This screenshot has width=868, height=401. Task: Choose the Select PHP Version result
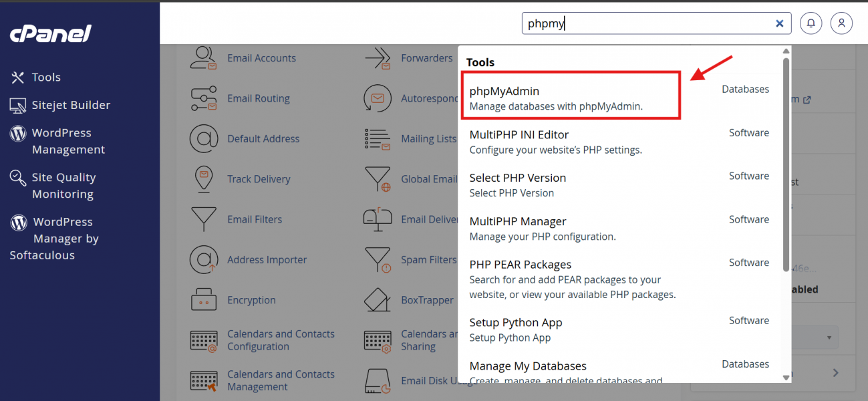(x=619, y=185)
